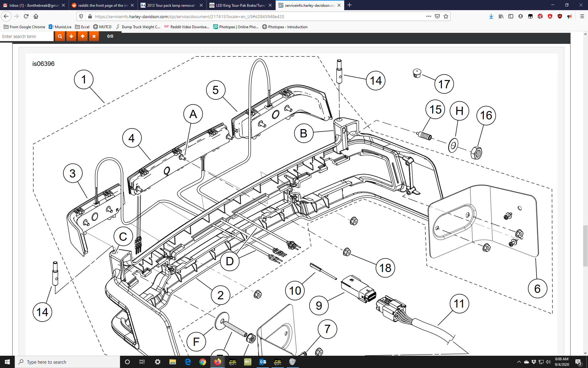
Task: Open Firefox downloads panel
Action: pyautogui.click(x=491, y=16)
